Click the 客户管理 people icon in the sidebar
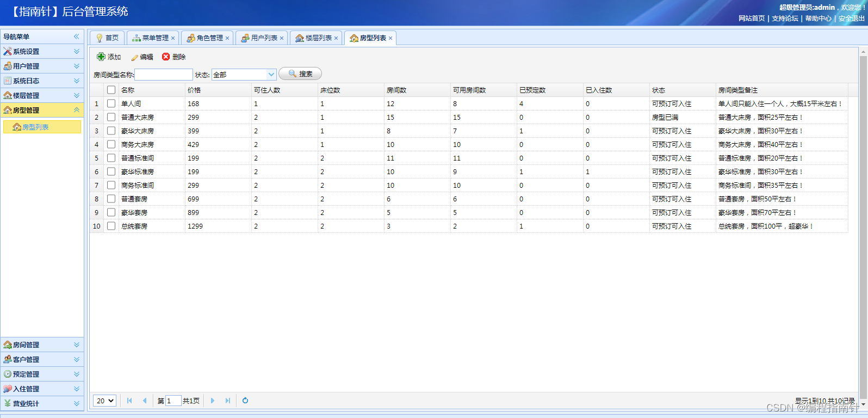Image resolution: width=868 pixels, height=418 pixels. pyautogui.click(x=8, y=359)
